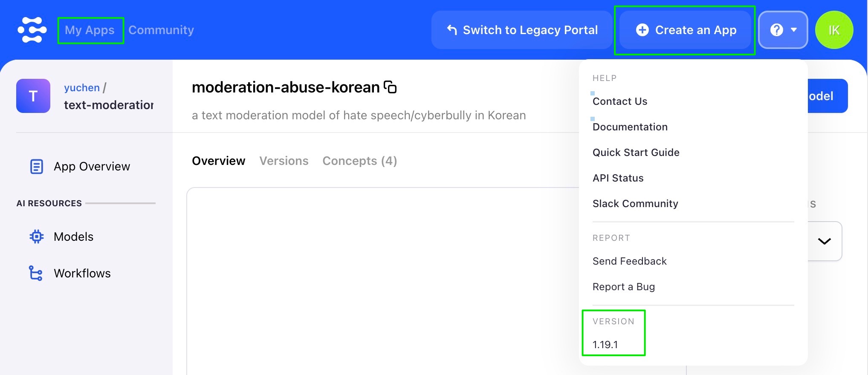Collapse the help question mark dropdown
868x375 pixels.
783,30
